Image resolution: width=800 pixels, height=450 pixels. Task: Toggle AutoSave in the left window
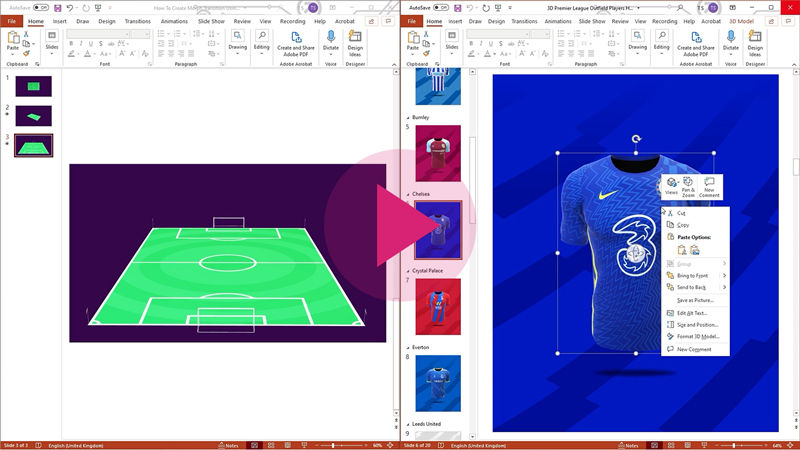coord(41,6)
